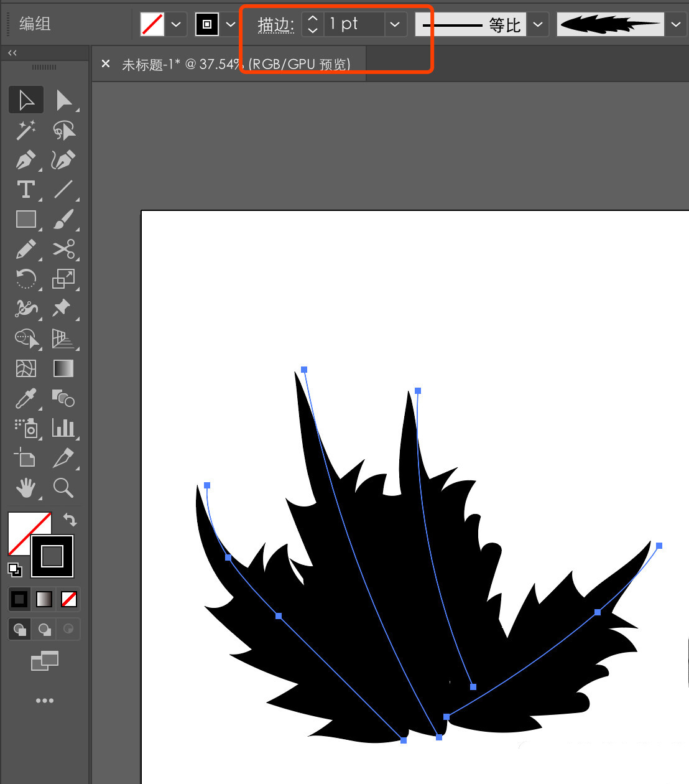689x784 pixels.
Task: Open the 描边 stroke panel link
Action: point(275,25)
